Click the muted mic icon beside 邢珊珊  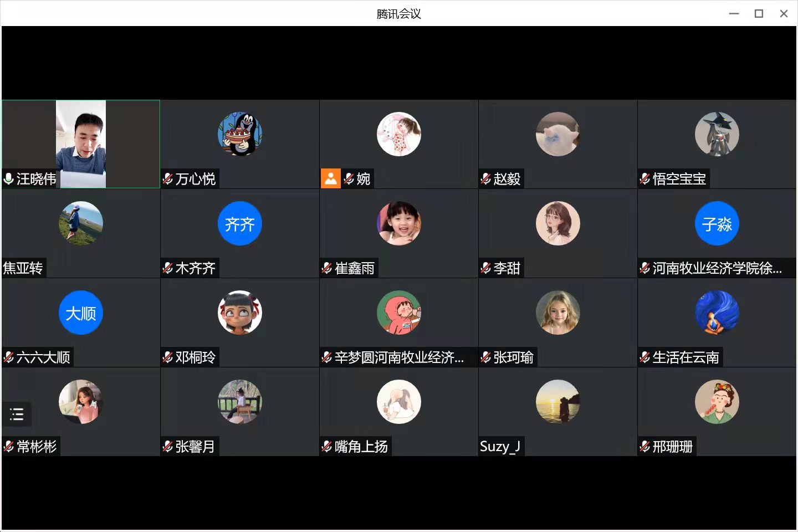pos(645,446)
